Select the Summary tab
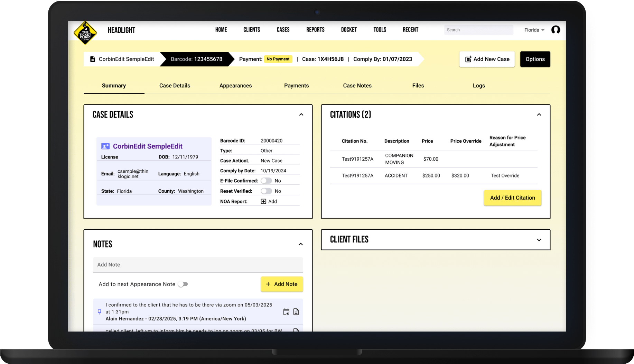This screenshot has width=634, height=364. coord(114,86)
